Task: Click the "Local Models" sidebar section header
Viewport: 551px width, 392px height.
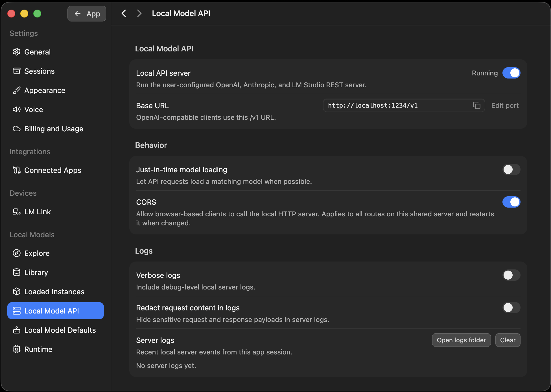Action: point(32,235)
